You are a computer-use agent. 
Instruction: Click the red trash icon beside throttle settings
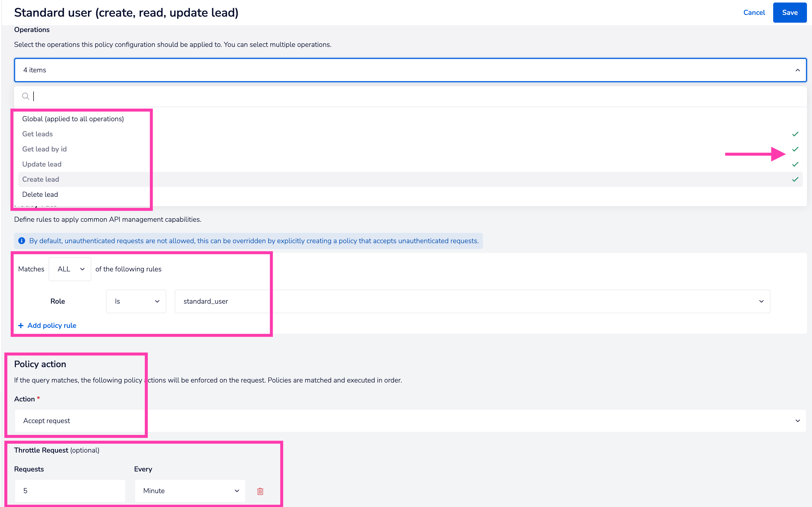[260, 491]
